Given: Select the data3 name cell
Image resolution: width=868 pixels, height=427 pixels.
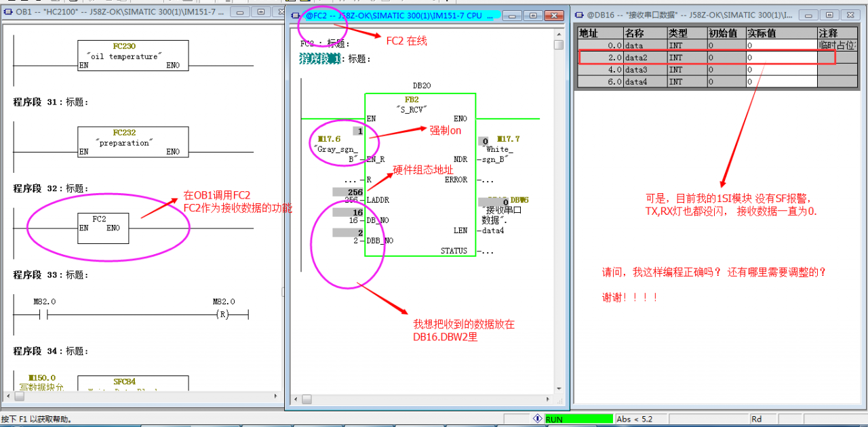Looking at the screenshot, I should 645,70.
